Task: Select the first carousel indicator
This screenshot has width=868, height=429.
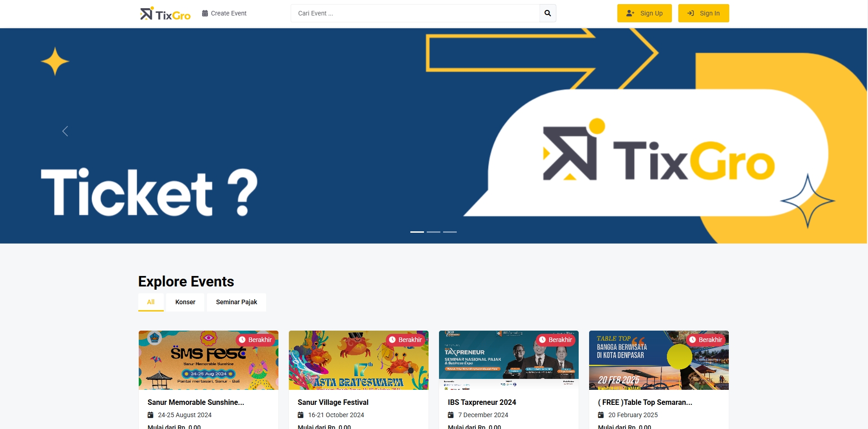Action: 417,232
